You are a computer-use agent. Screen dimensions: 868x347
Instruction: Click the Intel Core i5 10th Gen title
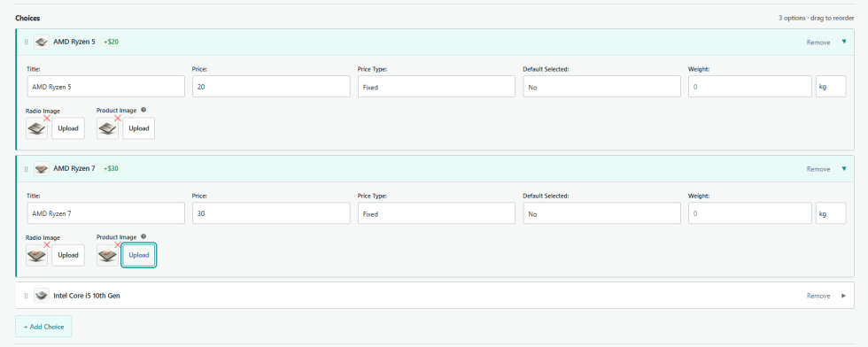tap(87, 296)
